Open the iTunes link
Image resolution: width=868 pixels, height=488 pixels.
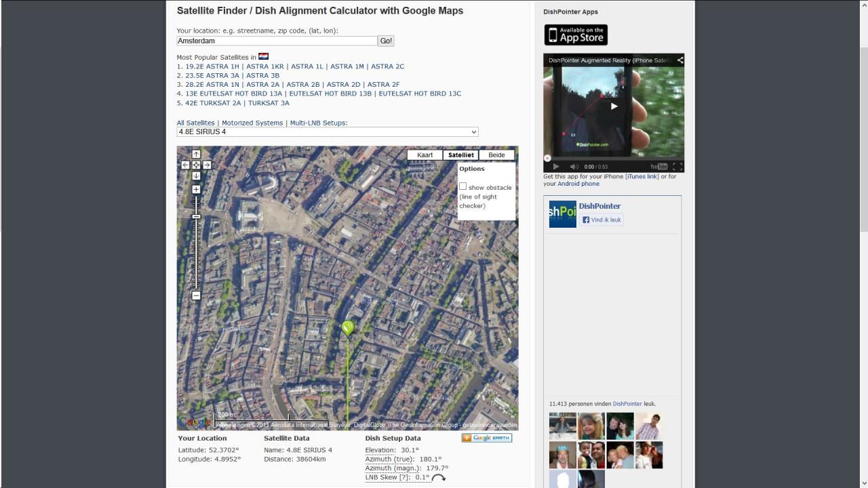pos(642,176)
